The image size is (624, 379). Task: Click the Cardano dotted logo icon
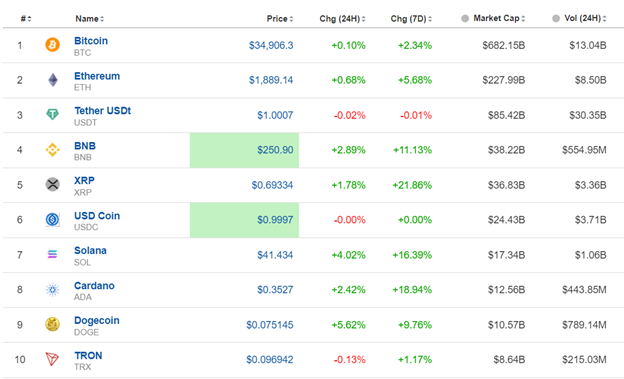(53, 289)
